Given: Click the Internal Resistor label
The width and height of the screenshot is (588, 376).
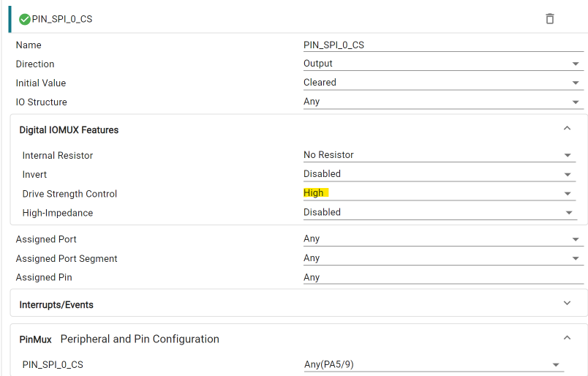Looking at the screenshot, I should [x=58, y=156].
